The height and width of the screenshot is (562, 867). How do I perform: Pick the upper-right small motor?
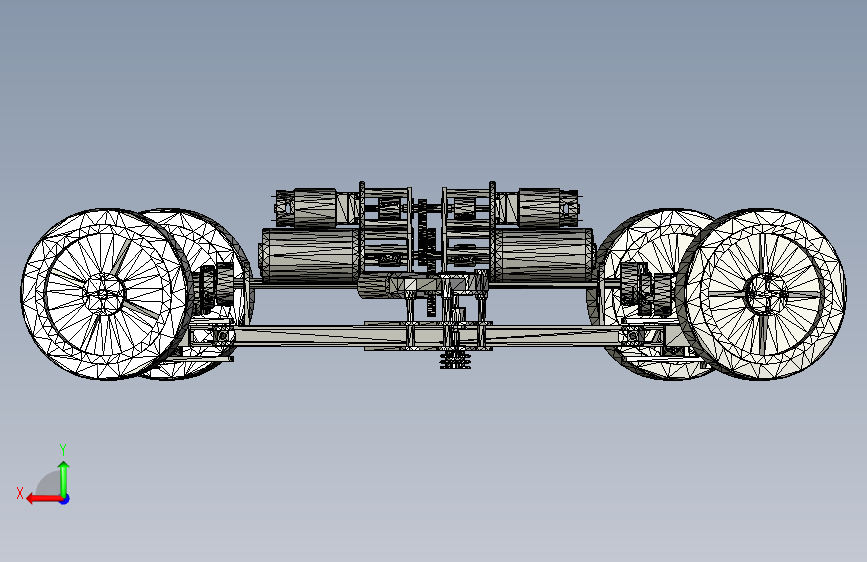[538, 207]
